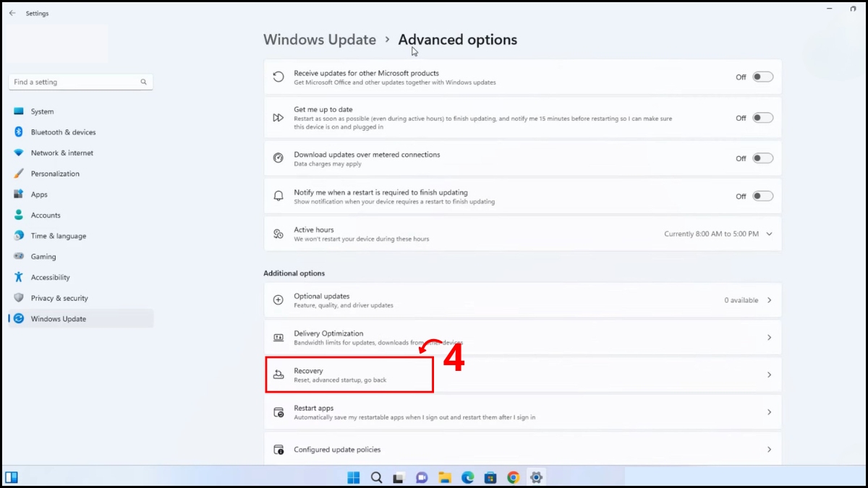Click the Restart apps right chevron
Image resolution: width=868 pixels, height=488 pixels.
click(769, 412)
